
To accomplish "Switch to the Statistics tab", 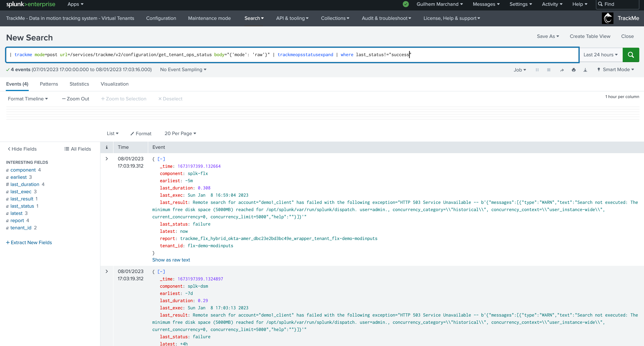I will 79,84.
